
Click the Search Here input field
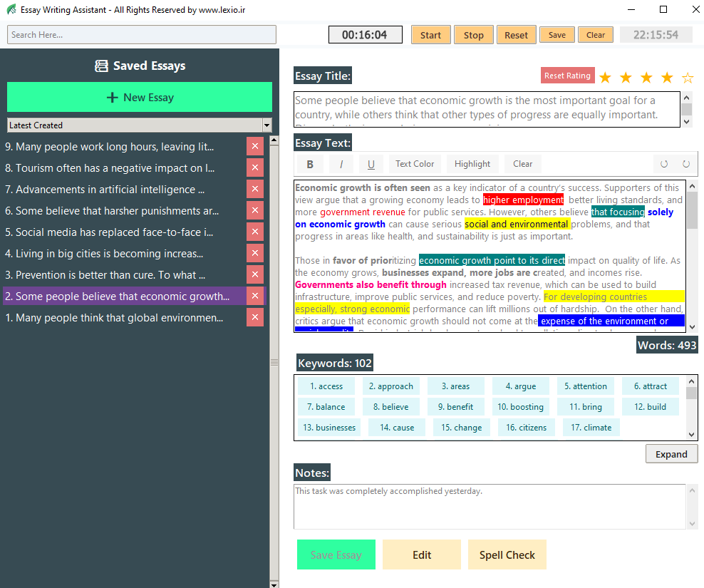(x=142, y=35)
